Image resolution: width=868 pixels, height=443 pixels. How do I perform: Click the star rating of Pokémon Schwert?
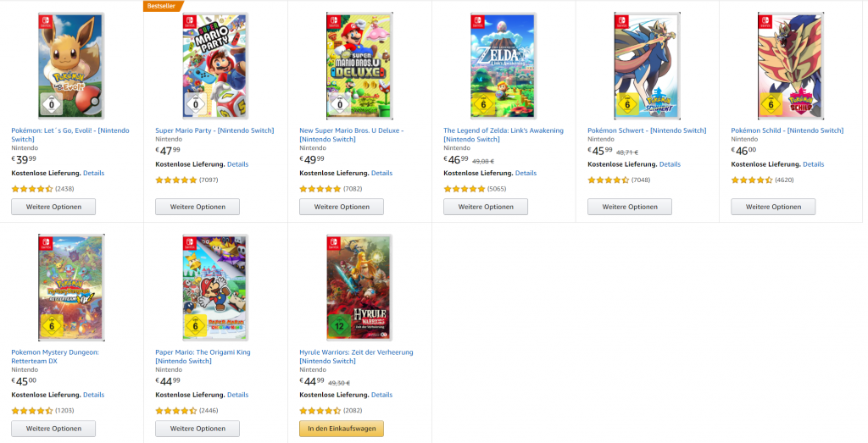(x=608, y=180)
